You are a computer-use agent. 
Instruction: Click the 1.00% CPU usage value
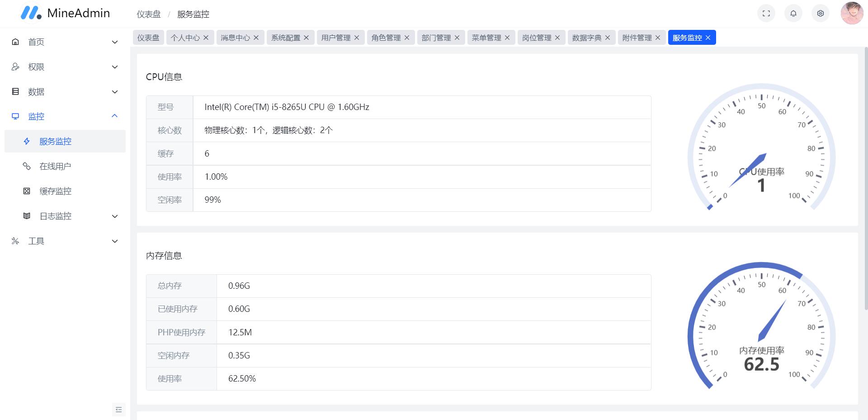pos(216,177)
